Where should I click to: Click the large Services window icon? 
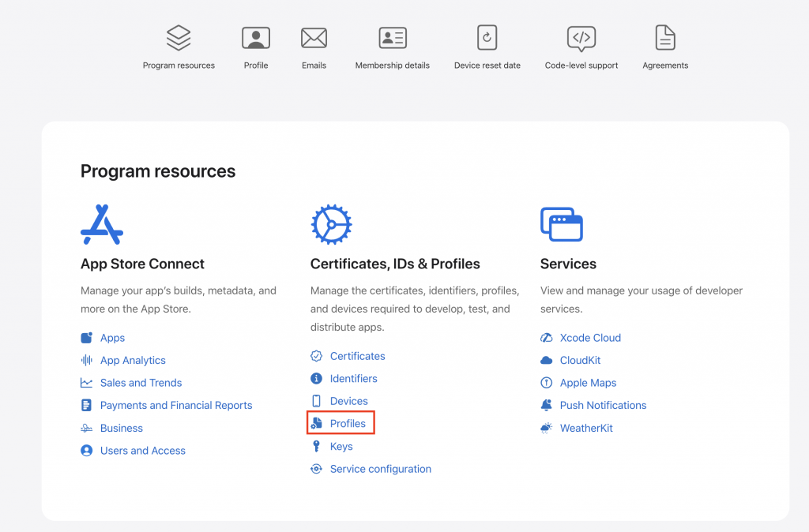click(x=562, y=224)
